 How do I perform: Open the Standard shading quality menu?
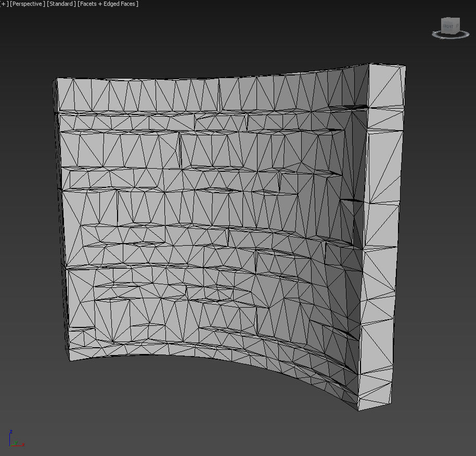61,4
